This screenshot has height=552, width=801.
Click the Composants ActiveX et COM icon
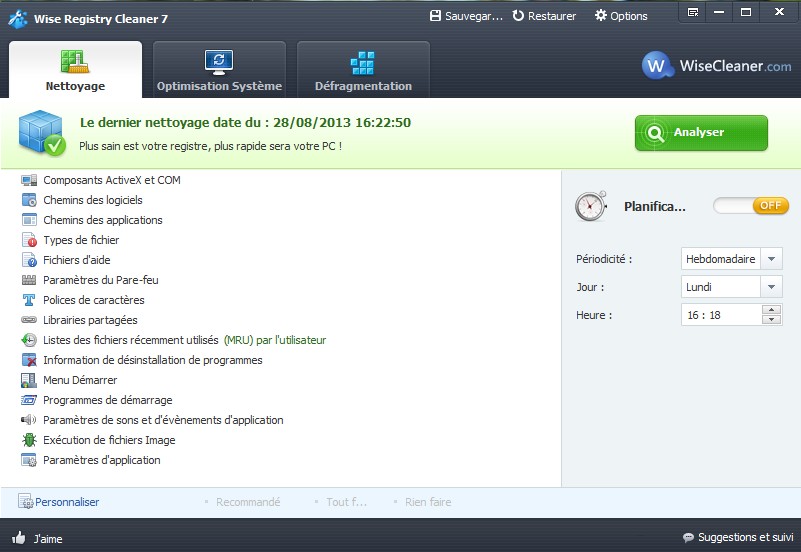click(29, 180)
